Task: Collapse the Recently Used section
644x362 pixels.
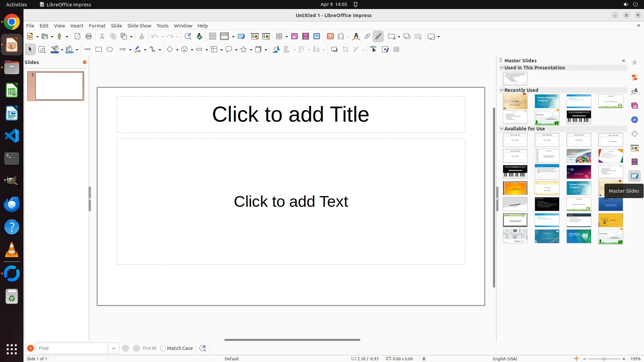Action: 502,90
